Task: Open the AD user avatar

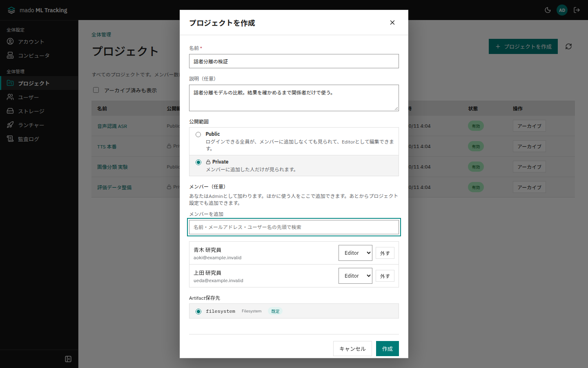Action: coord(562,10)
